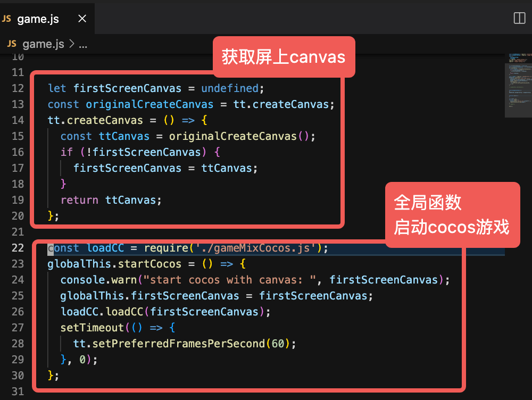Close the game.js editor tab
This screenshot has width=532, height=400.
[x=82, y=19]
